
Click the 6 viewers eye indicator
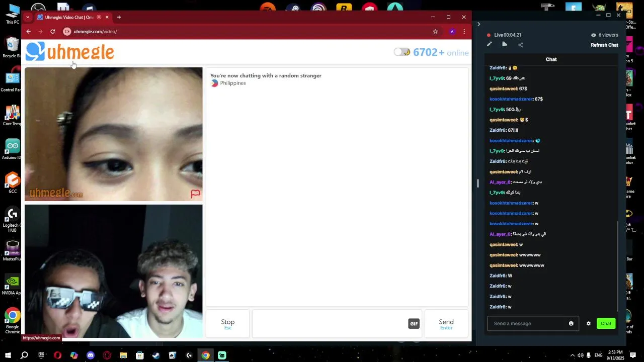click(604, 35)
